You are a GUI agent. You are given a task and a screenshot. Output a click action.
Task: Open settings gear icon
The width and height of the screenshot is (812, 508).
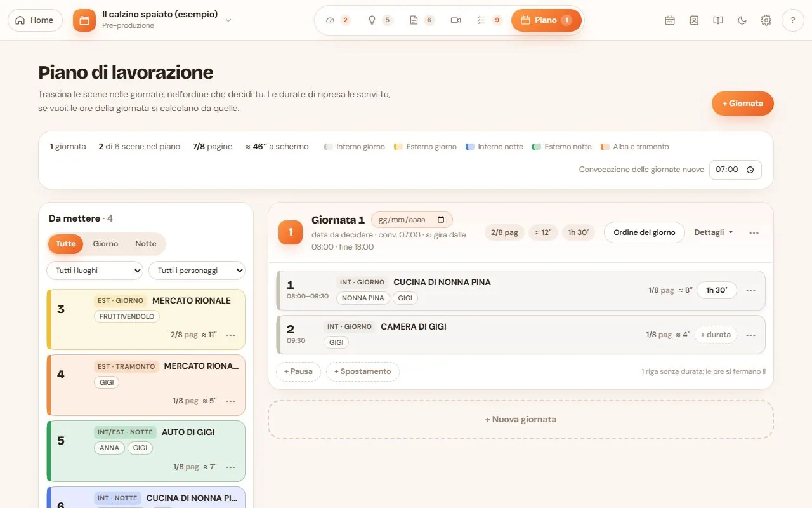pos(766,20)
